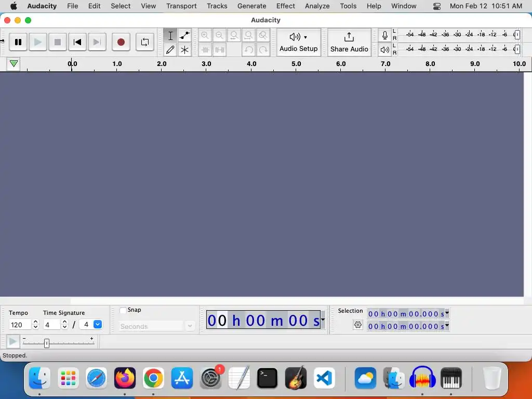Click the speaker playback meter icon
This screenshot has width=532, height=399.
point(385,50)
